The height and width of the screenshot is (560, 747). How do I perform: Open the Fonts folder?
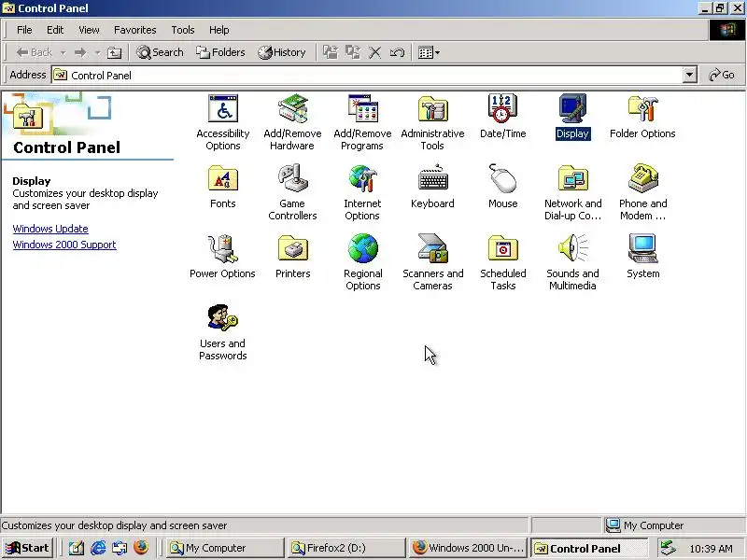(223, 187)
